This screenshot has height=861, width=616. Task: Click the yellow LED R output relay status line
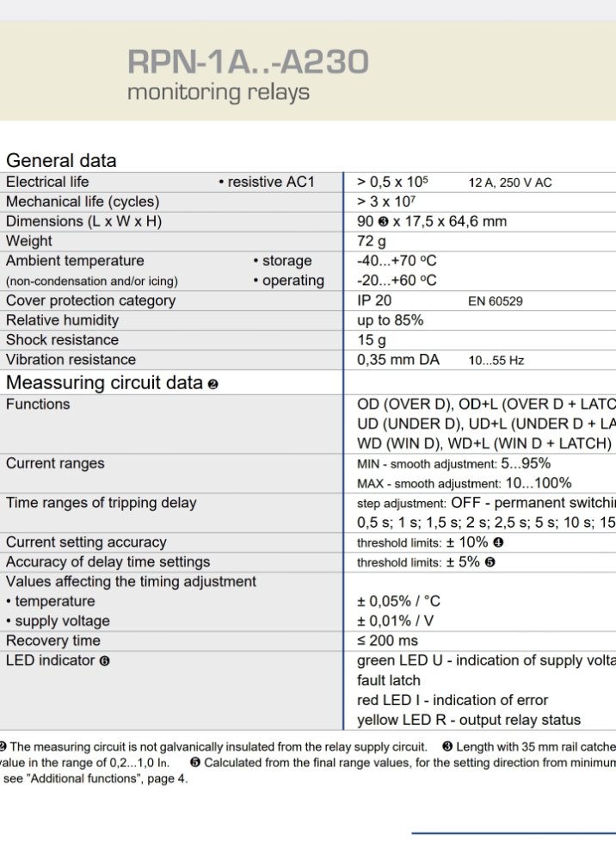pos(468,720)
